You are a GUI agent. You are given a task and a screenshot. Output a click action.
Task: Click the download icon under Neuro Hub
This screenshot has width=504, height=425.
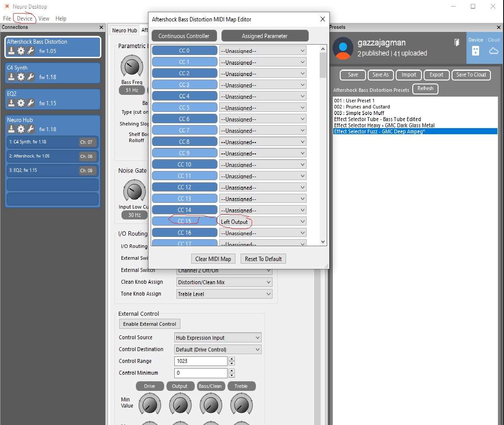tap(11, 129)
